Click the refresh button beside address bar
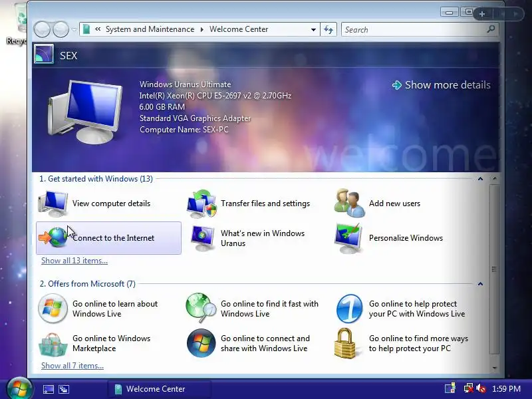This screenshot has width=532, height=399. (329, 29)
